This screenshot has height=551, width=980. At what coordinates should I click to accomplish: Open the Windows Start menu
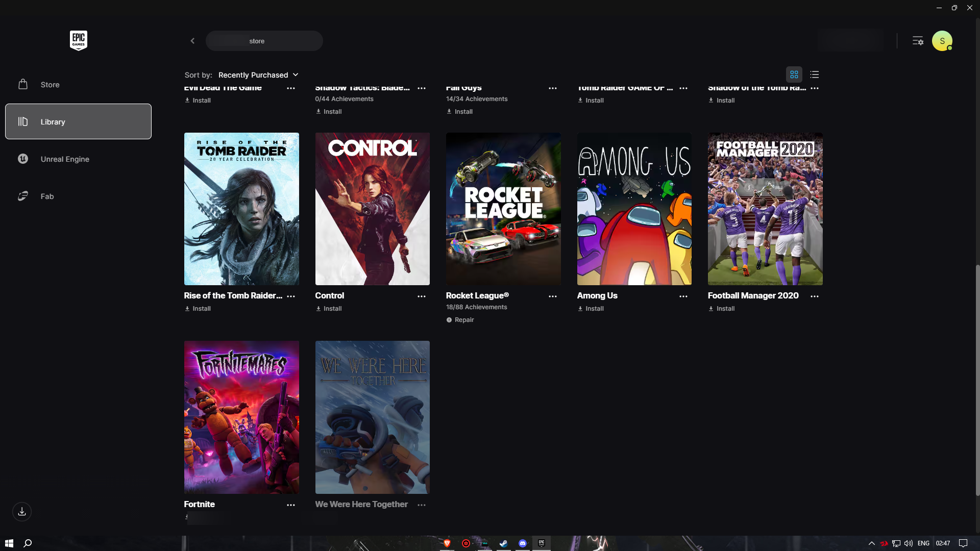9,543
